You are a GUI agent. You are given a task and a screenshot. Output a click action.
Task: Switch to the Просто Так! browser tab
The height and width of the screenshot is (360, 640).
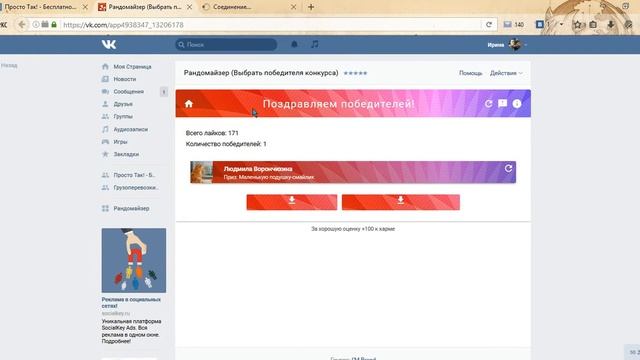(41, 7)
